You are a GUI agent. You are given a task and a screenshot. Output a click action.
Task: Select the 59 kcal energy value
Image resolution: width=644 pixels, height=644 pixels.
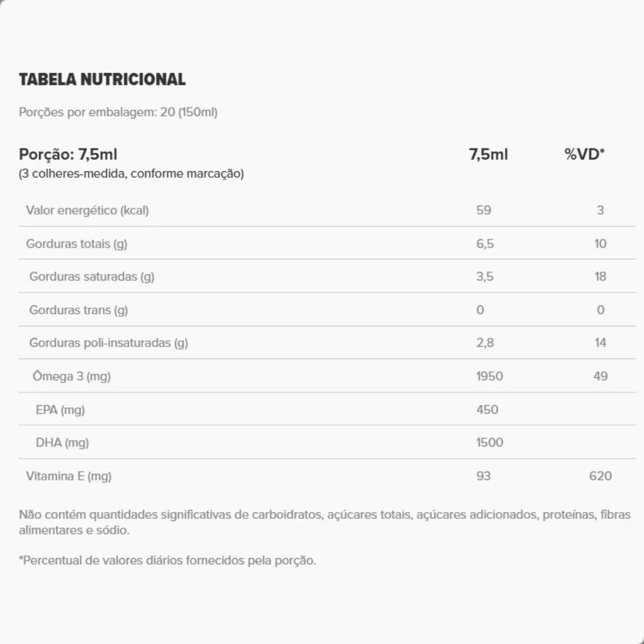click(484, 210)
